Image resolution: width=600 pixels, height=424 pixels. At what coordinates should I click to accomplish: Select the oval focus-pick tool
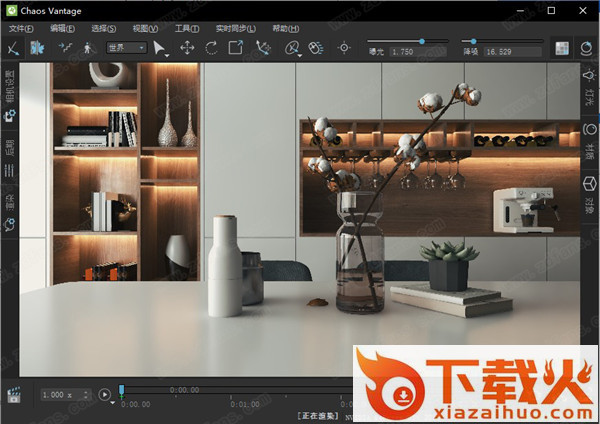click(x=292, y=48)
